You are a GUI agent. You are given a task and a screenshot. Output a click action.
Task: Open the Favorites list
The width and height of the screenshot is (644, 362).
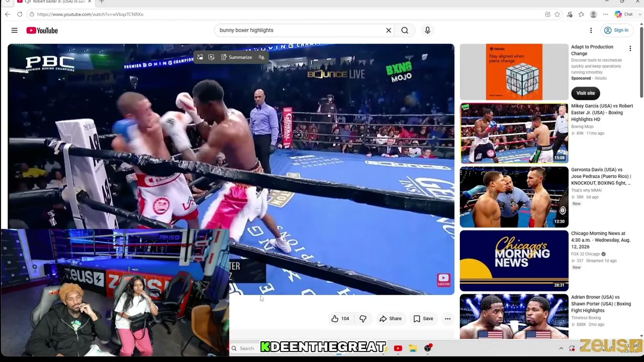(x=581, y=15)
